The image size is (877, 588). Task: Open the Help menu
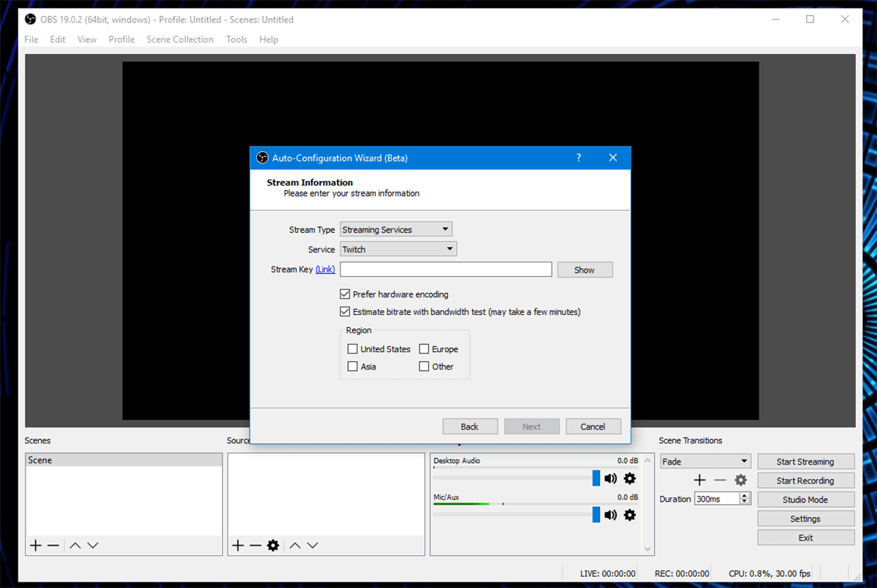pos(269,39)
